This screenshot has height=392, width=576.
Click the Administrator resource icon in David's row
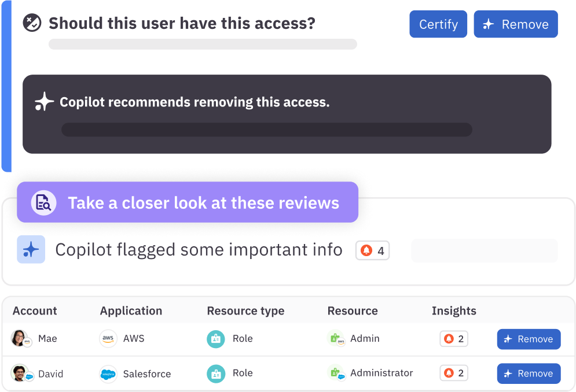coord(335,373)
